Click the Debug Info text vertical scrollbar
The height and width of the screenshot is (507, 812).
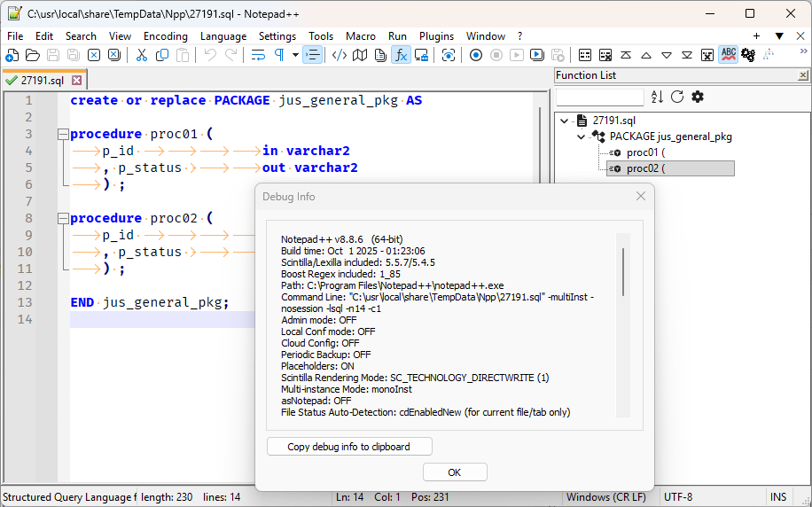point(623,273)
